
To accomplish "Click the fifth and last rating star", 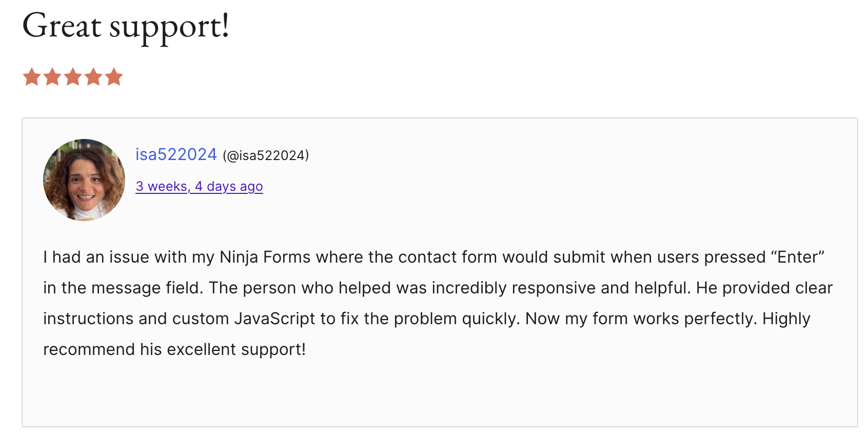I will (x=114, y=77).
